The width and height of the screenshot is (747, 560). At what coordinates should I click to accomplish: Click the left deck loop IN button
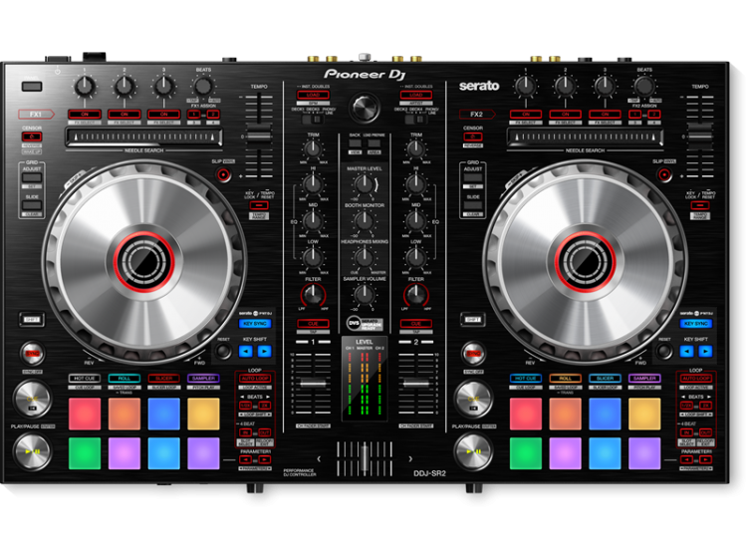tap(245, 432)
